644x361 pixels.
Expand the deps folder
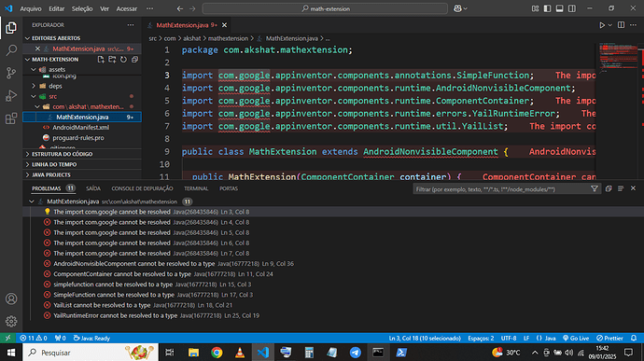tap(55, 86)
